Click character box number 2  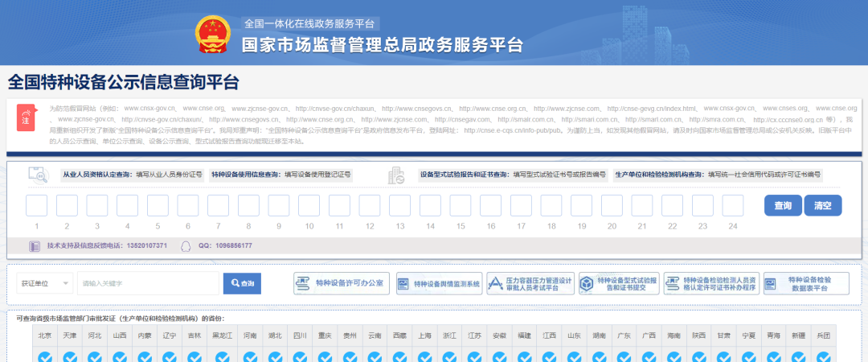(67, 205)
